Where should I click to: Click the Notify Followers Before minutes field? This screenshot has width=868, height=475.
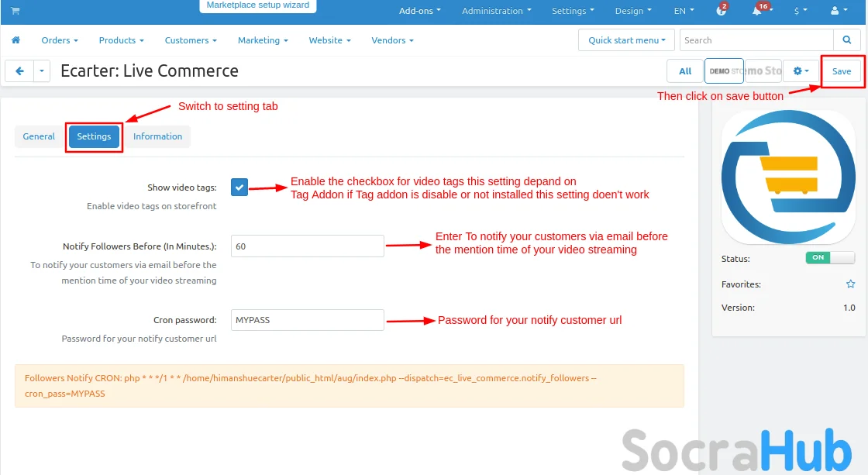coord(307,246)
